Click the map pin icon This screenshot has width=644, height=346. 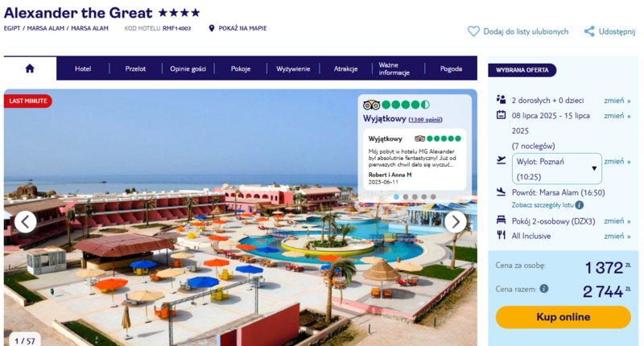pyautogui.click(x=212, y=28)
